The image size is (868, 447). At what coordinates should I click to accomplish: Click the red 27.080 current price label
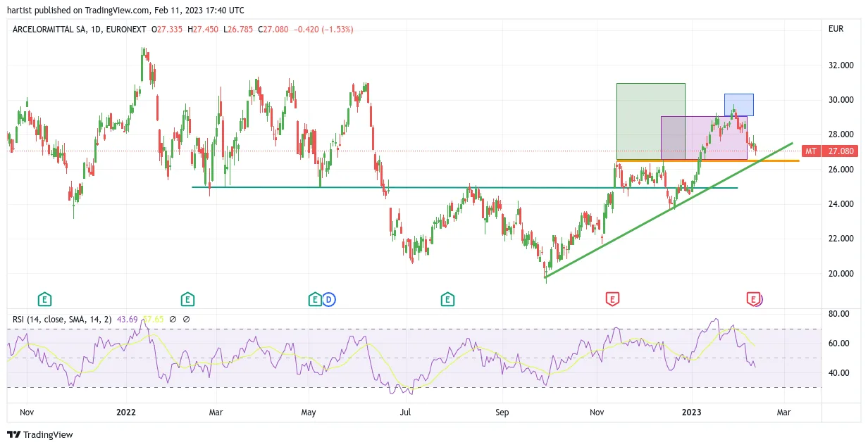coord(841,151)
